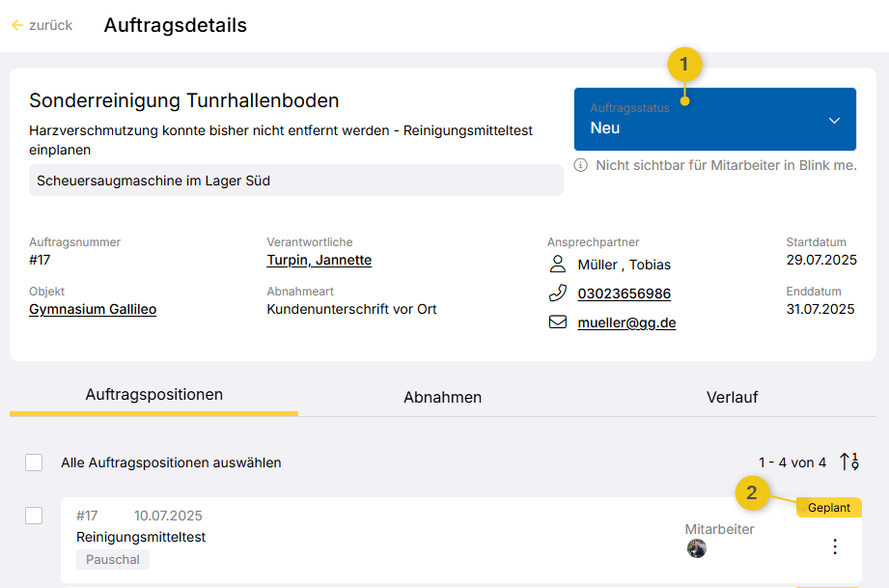This screenshot has height=588, width=889.
Task: Click the back arrow icon
Action: 16,25
